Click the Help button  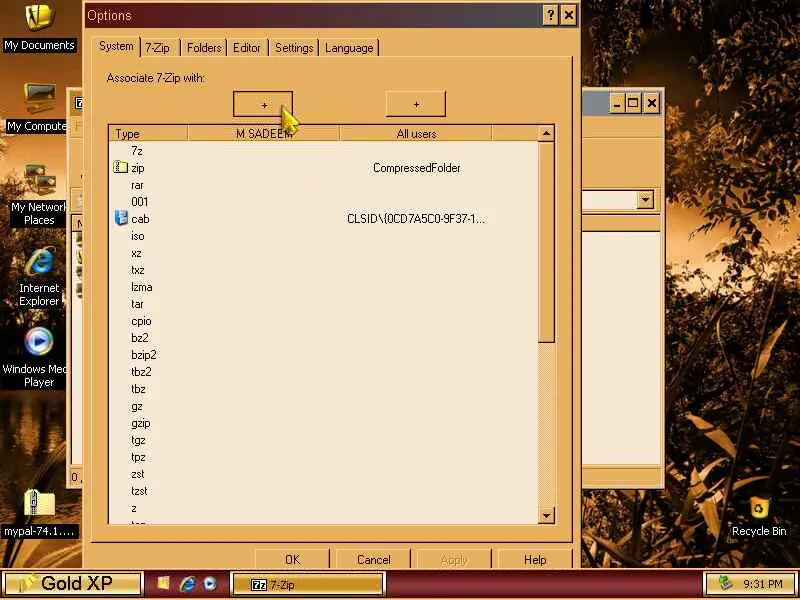pyautogui.click(x=535, y=559)
